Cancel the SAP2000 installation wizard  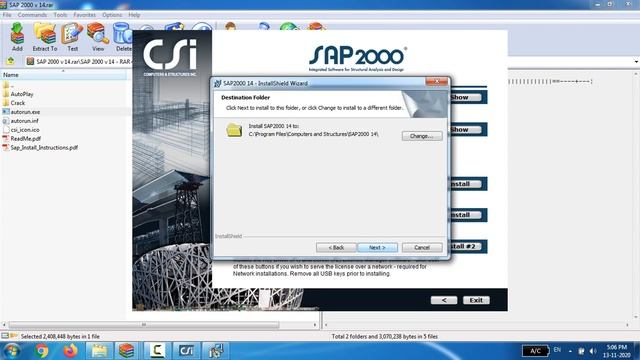point(422,247)
